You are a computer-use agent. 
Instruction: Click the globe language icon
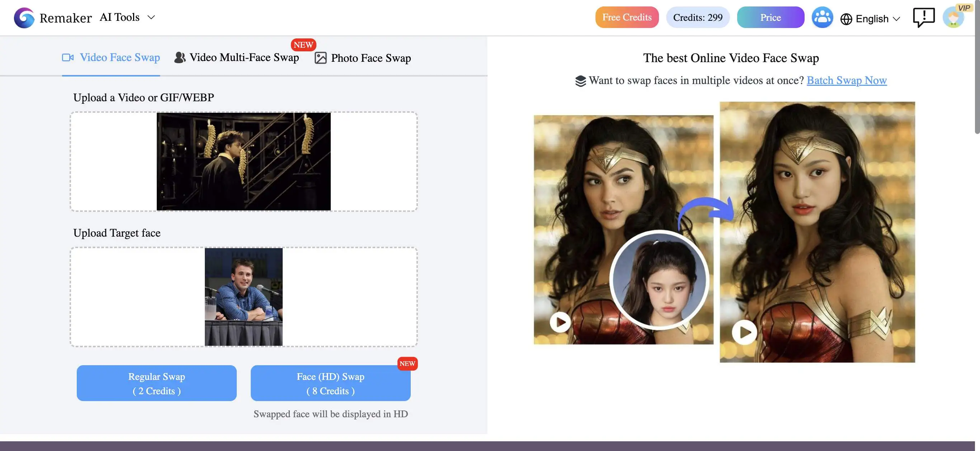846,19
